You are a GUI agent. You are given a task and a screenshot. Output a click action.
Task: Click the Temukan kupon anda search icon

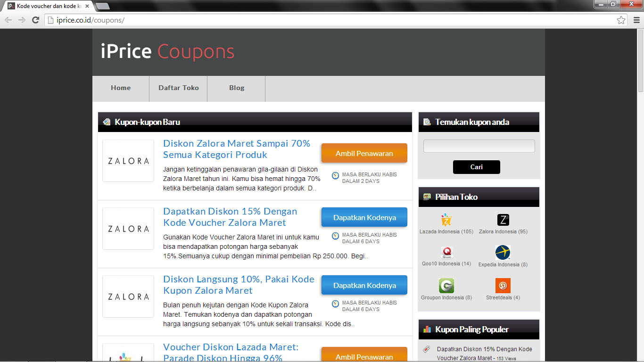coord(427,122)
